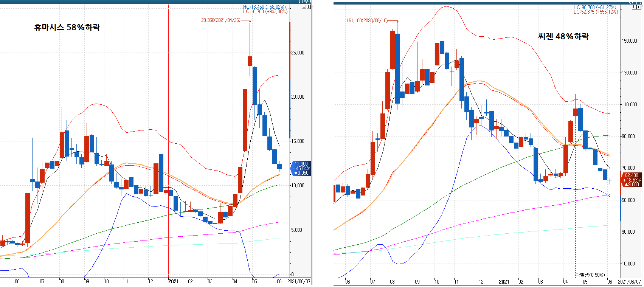Click the L scale button on right chart
644x287 pixels.
click(635, 7)
